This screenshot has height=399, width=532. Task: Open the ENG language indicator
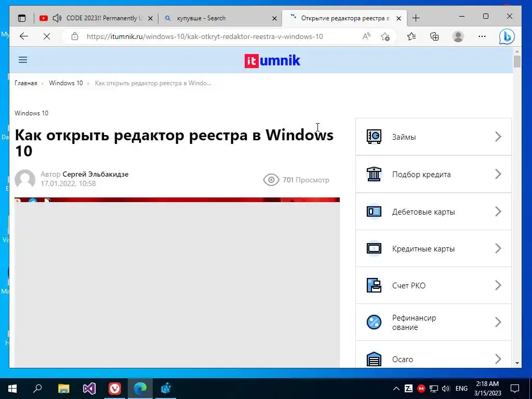pos(461,389)
